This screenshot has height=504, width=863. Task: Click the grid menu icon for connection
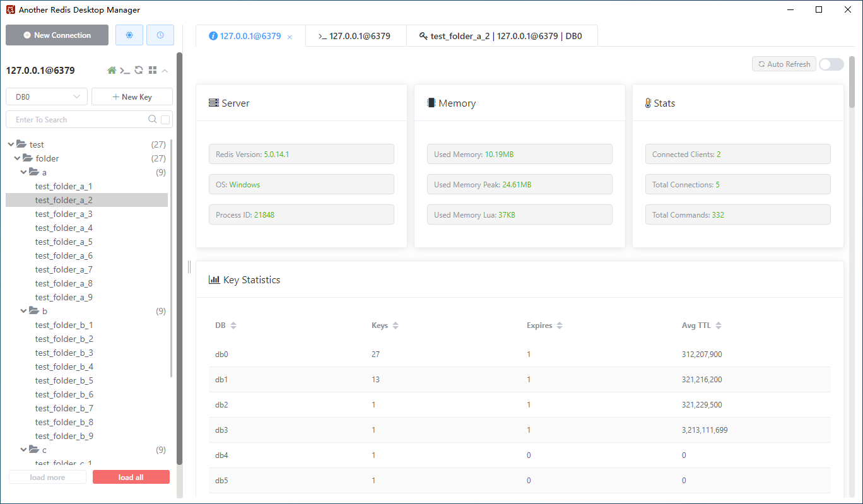point(153,71)
